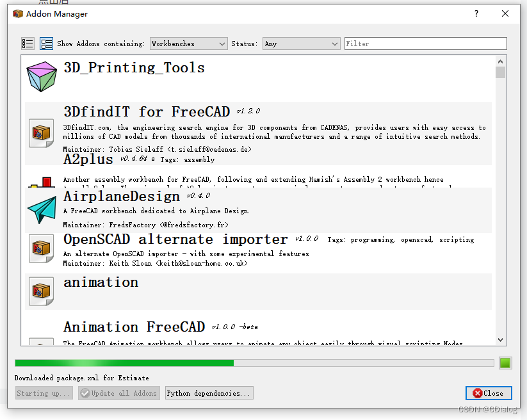The height and width of the screenshot is (420, 527).
Task: Click the 'Tags: assembly' label
Action: [x=187, y=159]
